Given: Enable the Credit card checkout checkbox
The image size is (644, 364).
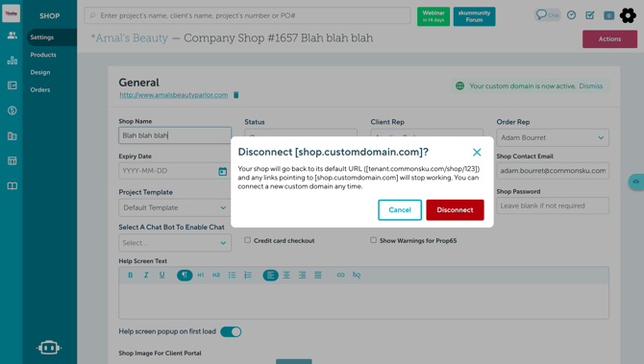Looking at the screenshot, I should (247, 240).
